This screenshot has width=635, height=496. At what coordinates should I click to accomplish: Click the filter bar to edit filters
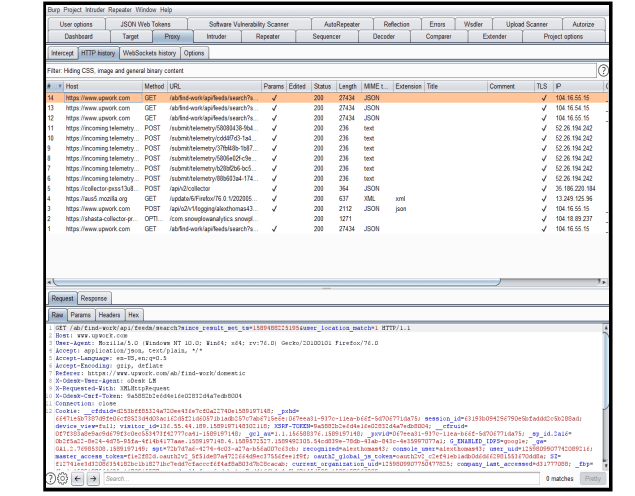point(321,71)
